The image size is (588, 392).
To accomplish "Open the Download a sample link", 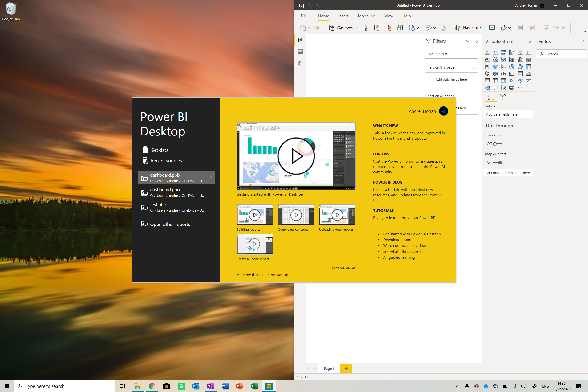I will [400, 240].
